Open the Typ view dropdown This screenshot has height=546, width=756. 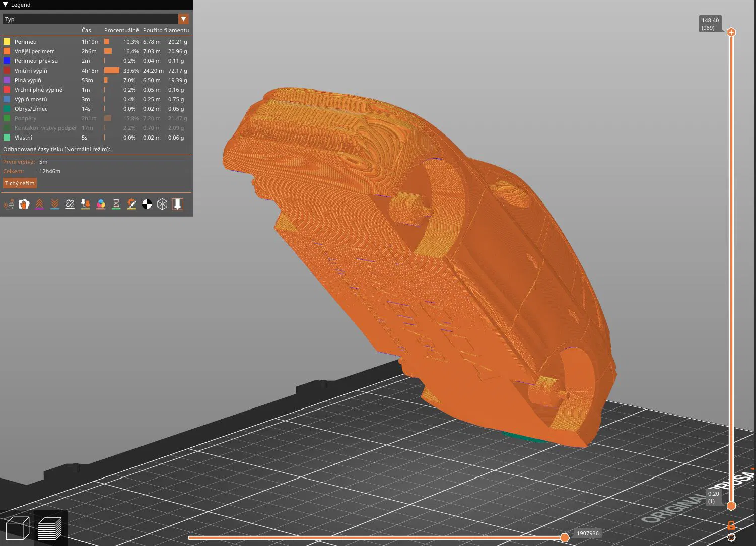point(96,19)
